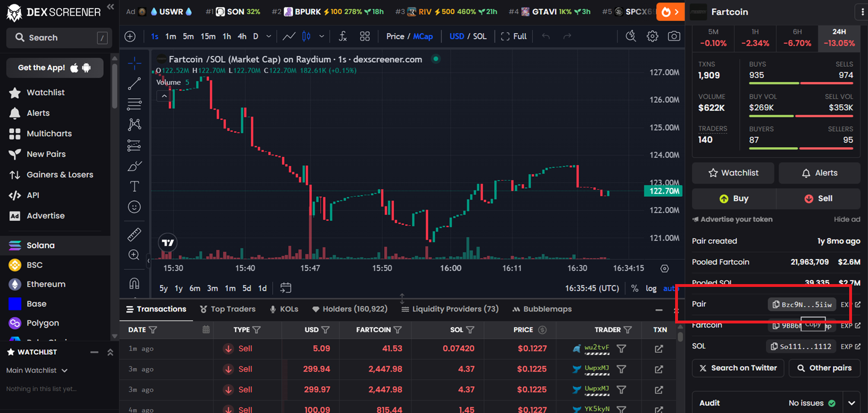The image size is (868, 413).
Task: Toggle PRICE column dollar display icon
Action: 543,330
